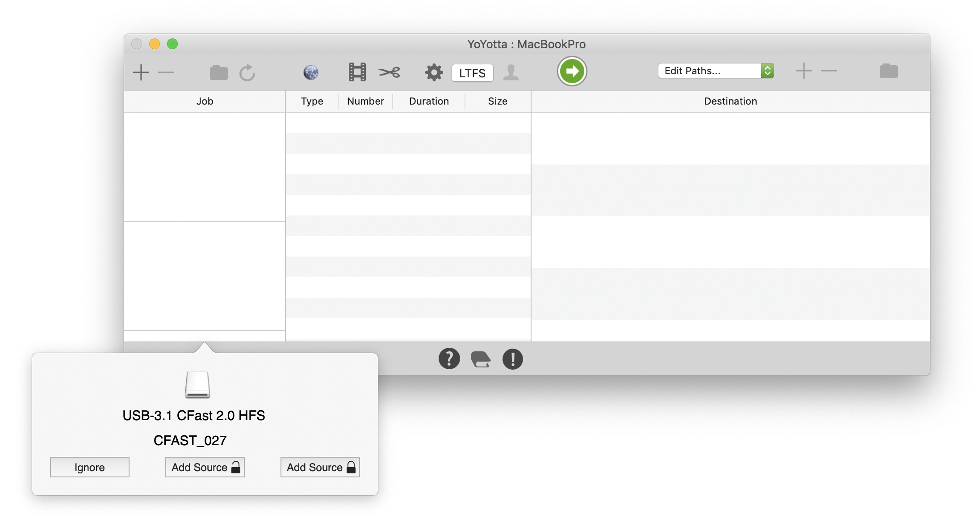980x531 pixels.
Task: Click the remove destination minus icon beside Edit Paths
Action: pos(829,71)
